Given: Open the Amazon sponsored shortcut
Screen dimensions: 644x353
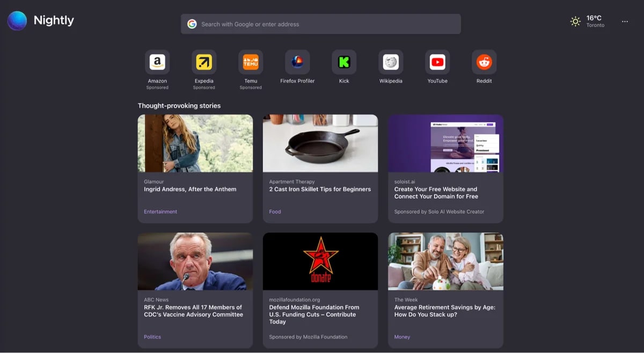Looking at the screenshot, I should [157, 63].
